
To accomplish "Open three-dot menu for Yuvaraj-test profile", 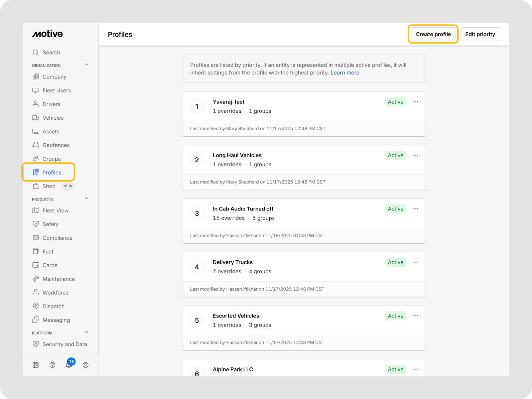I will pos(416,102).
